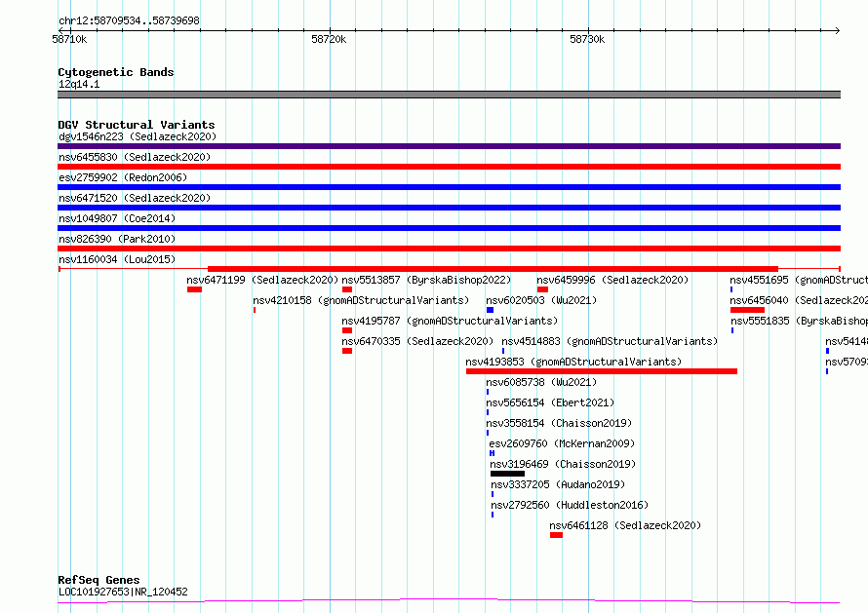Click the DGV Structural Variants track title
868x613 pixels.
(x=137, y=125)
